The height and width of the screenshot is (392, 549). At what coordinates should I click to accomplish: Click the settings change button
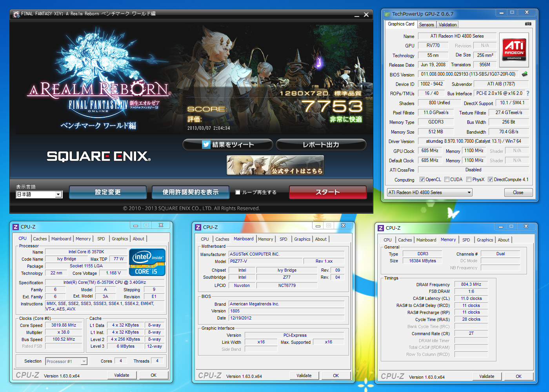pos(108,192)
